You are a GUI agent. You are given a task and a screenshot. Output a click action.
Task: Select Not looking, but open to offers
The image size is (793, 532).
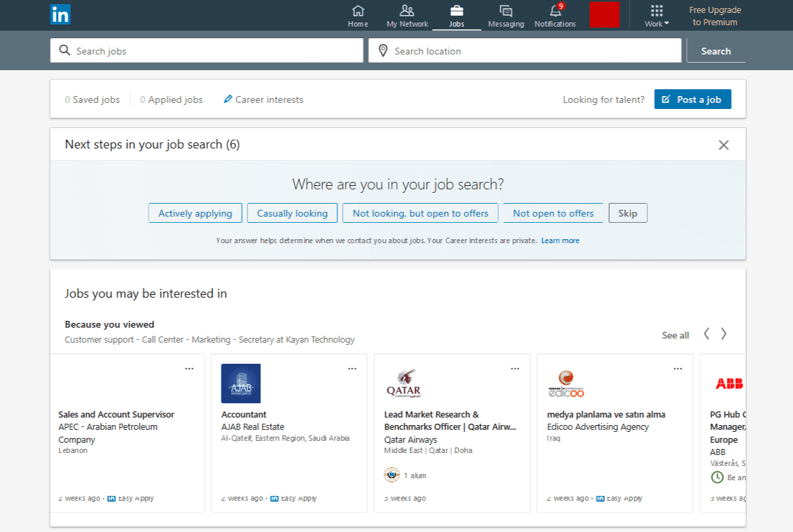[x=420, y=213]
